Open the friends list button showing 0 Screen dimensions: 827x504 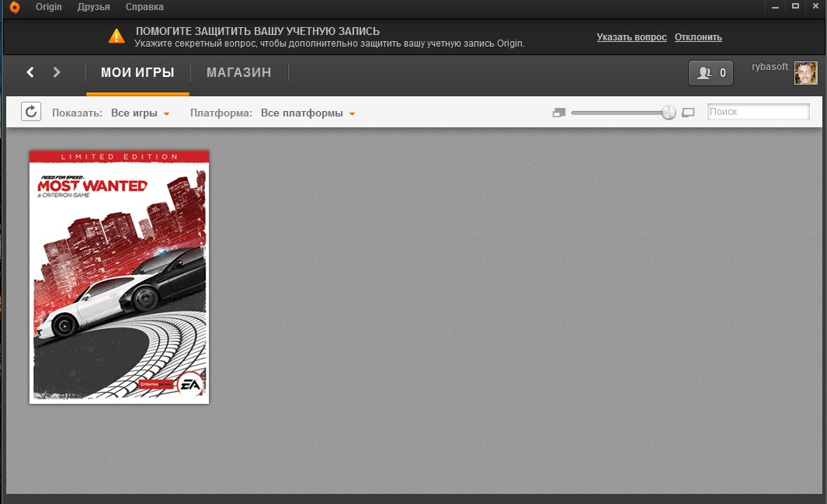[711, 73]
